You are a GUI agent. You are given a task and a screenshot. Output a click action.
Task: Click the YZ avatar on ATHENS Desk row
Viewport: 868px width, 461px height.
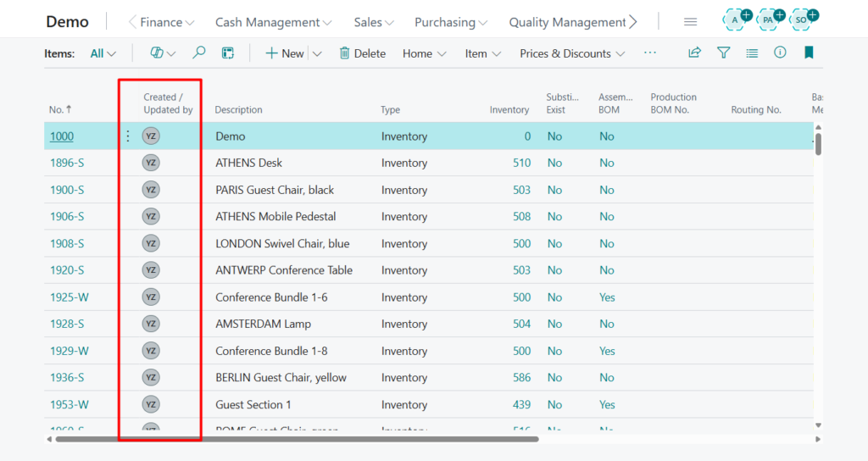[151, 163]
